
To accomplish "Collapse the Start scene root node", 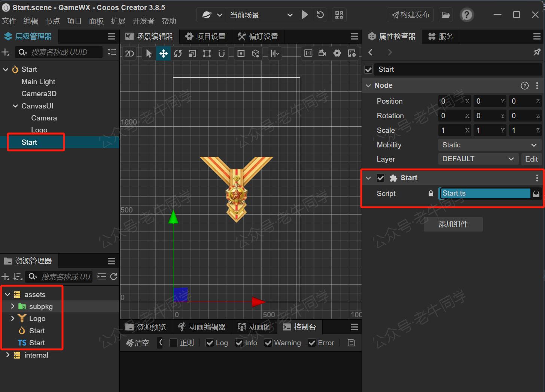I will coord(6,70).
